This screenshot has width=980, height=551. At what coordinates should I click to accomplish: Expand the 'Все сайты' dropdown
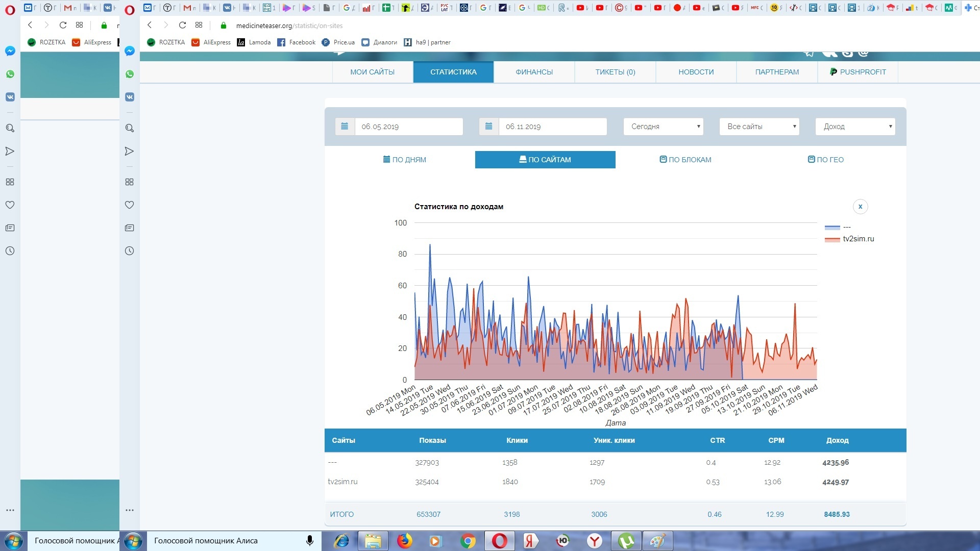click(x=759, y=127)
